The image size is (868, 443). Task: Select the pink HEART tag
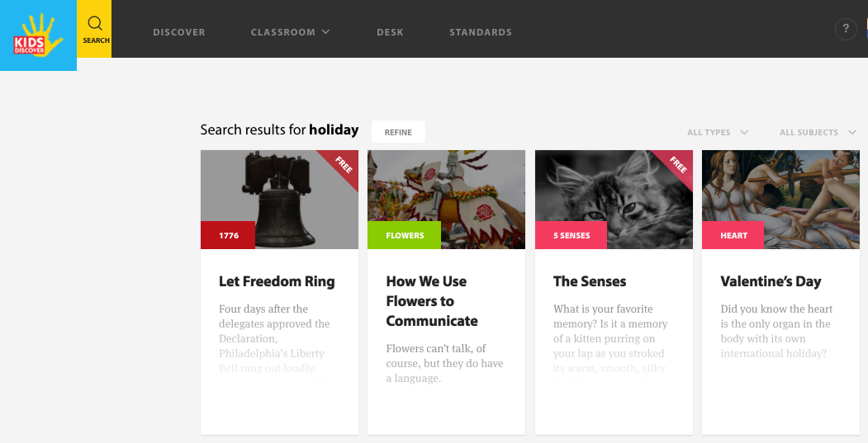733,235
